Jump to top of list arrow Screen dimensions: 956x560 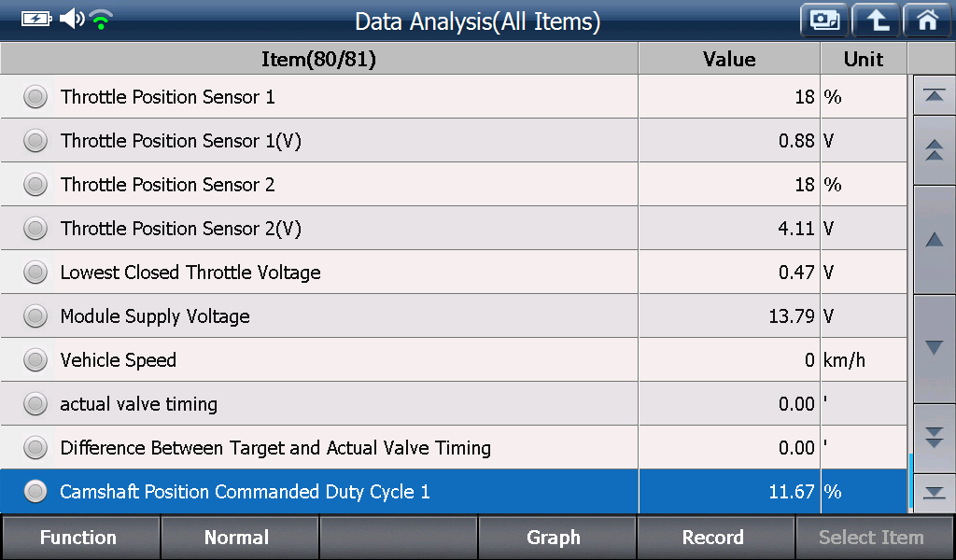point(934,95)
